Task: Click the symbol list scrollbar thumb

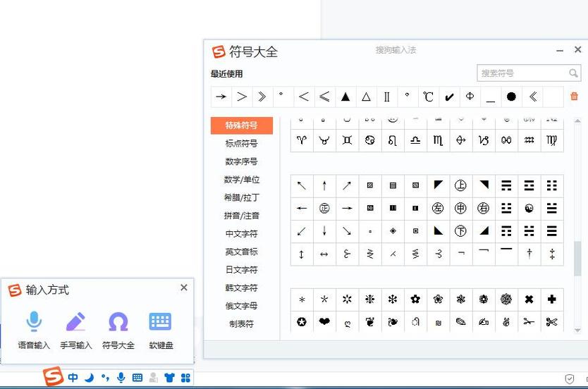Action: (577, 259)
